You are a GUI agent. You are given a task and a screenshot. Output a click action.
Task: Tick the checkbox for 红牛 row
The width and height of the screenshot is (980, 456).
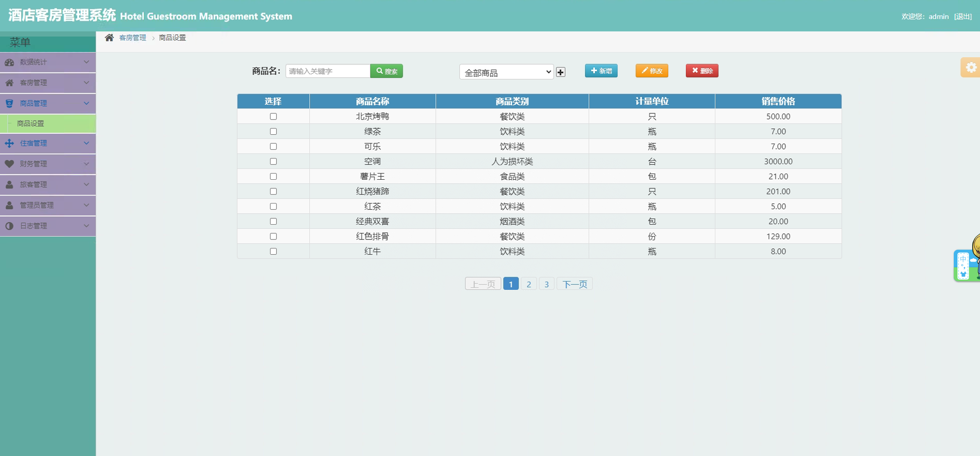(273, 252)
